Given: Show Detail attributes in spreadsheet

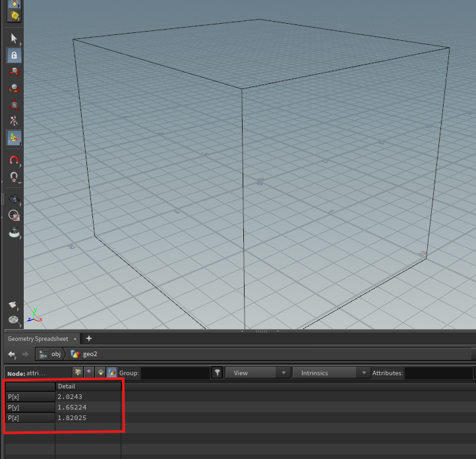Looking at the screenshot, I should pyautogui.click(x=112, y=372).
